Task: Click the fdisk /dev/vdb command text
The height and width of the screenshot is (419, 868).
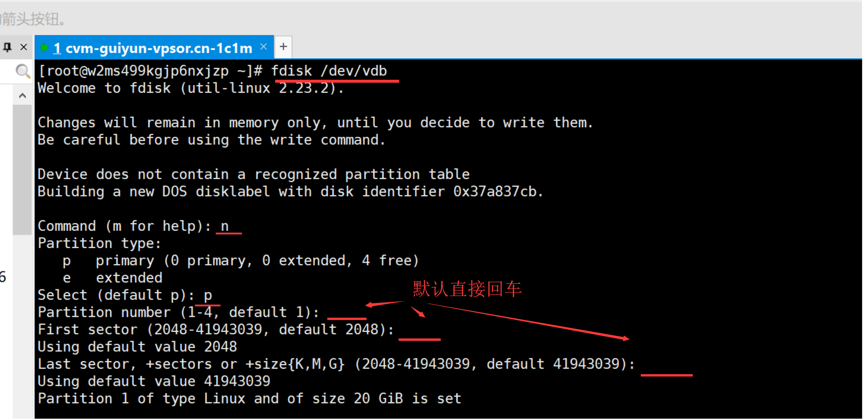Action: tap(329, 71)
